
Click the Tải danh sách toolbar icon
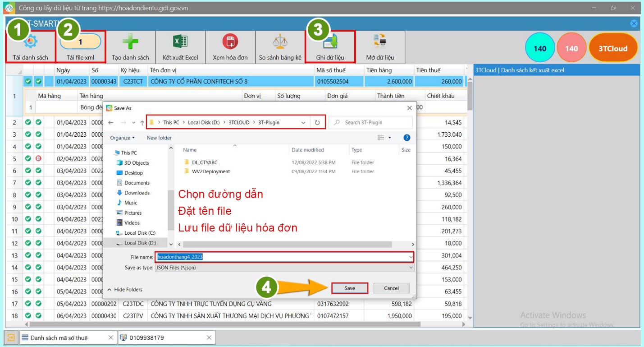[31, 42]
